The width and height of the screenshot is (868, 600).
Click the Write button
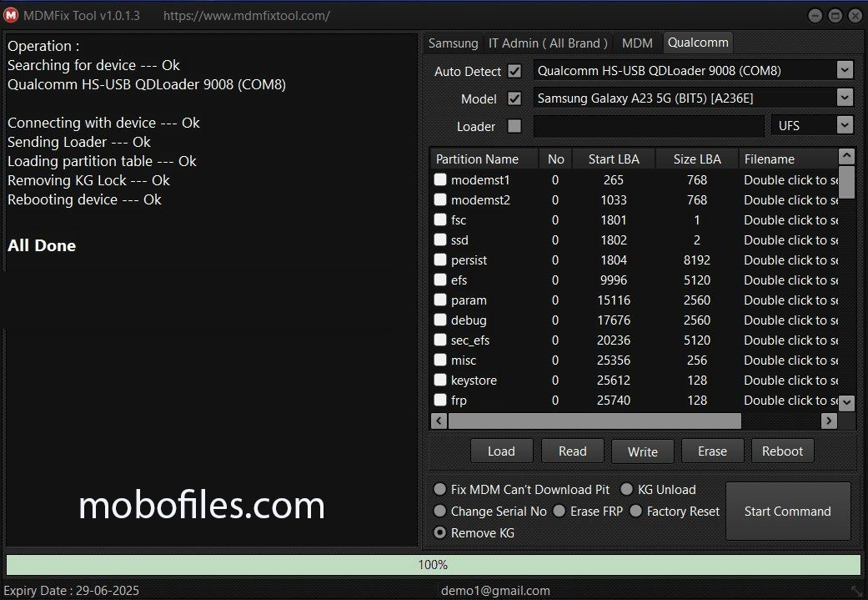[643, 451]
